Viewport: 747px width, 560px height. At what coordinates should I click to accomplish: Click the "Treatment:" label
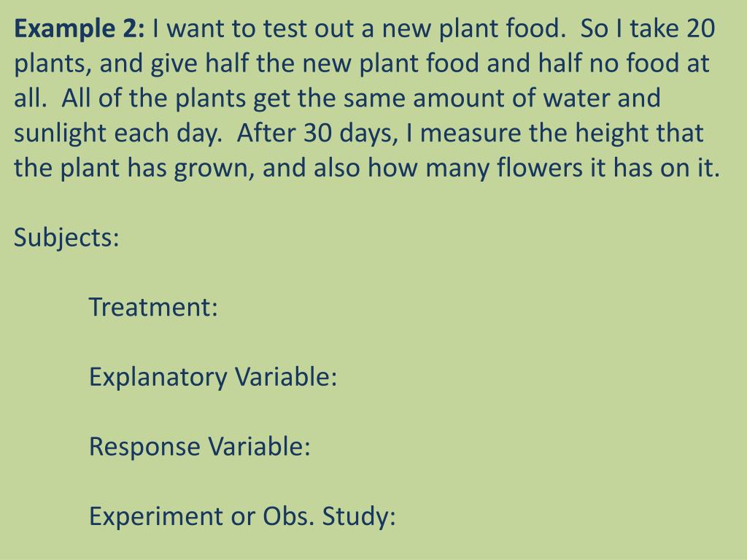[x=153, y=307]
